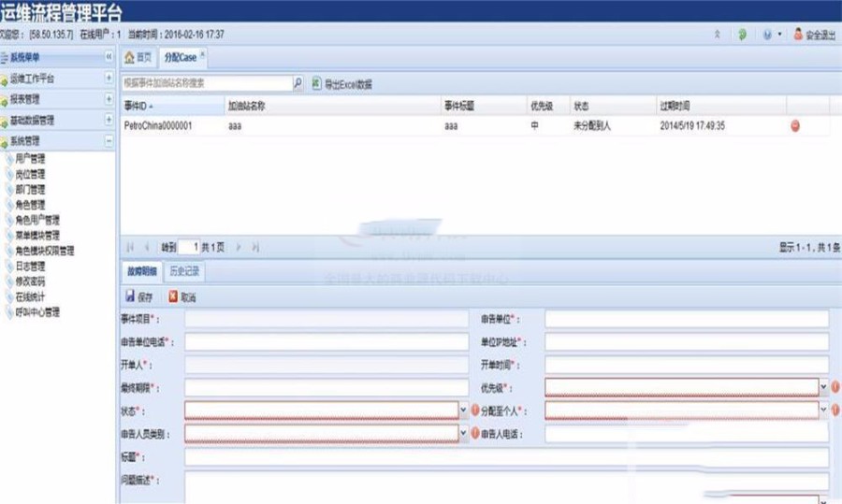Viewport: 842px width, 504px height.
Task: Sort by the 优先级 column header
Action: pos(547,106)
